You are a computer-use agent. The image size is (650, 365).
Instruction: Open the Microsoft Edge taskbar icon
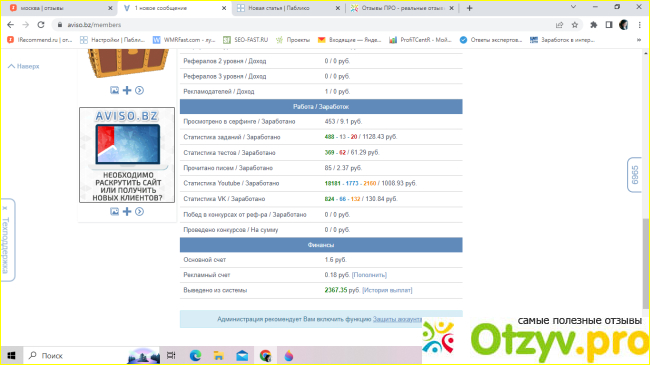pyautogui.click(x=195, y=355)
